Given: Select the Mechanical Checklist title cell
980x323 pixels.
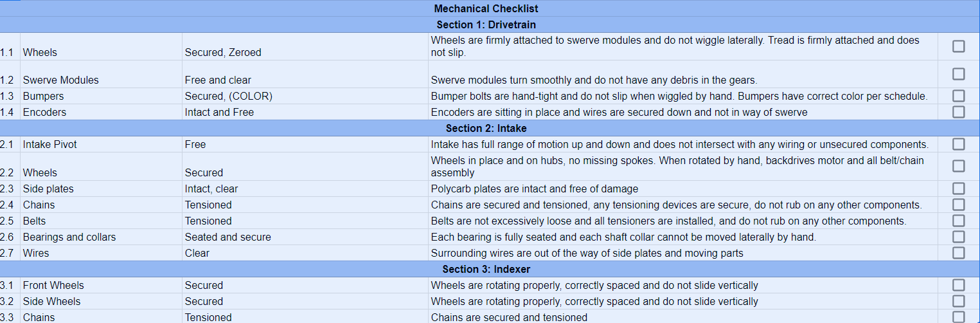Looking at the screenshot, I should 486,8.
